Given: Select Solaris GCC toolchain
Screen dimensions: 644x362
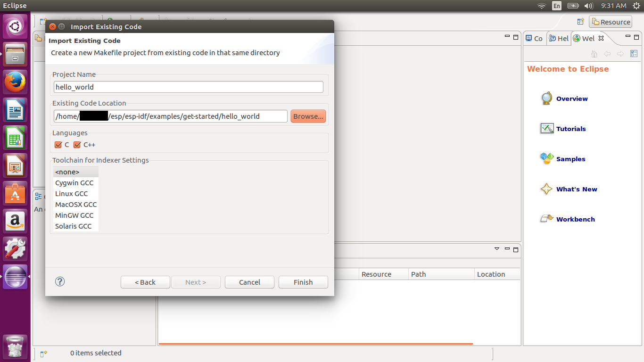Looking at the screenshot, I should click(x=76, y=226).
